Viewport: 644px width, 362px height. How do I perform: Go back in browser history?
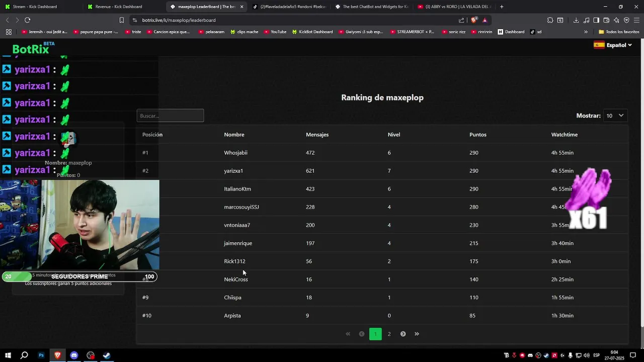7,20
